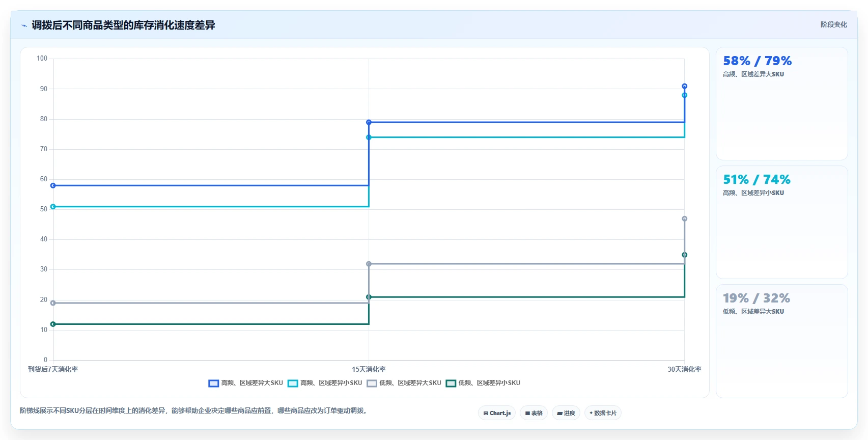Click the 表格 tag pill
The height and width of the screenshot is (440, 868).
[534, 413]
